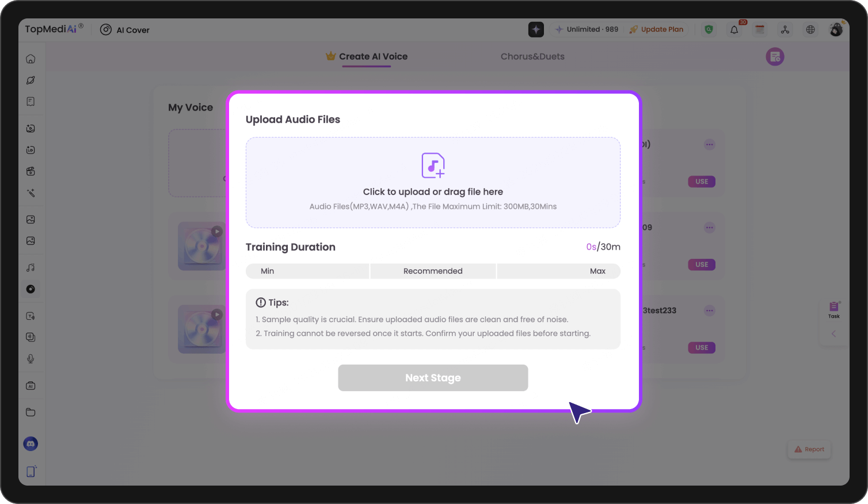Click the upload audio file drop area
This screenshot has width=868, height=504.
pyautogui.click(x=433, y=182)
